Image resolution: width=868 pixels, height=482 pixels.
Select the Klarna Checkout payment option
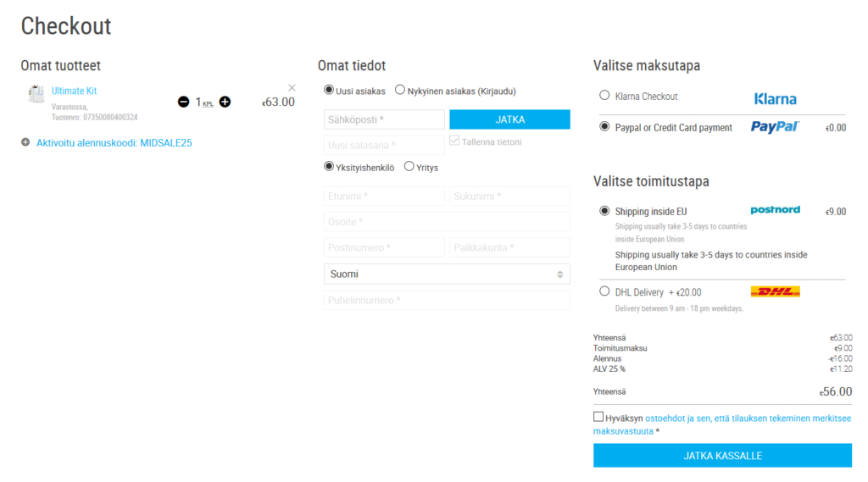(x=604, y=96)
